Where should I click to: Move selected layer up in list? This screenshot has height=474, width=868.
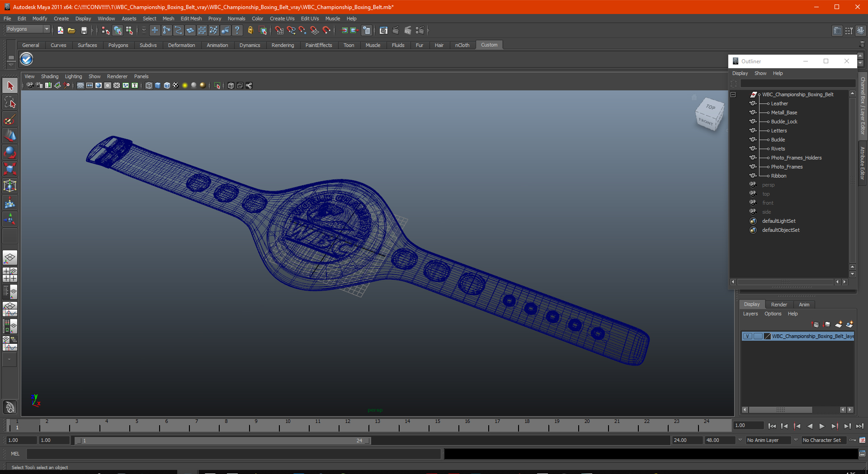pyautogui.click(x=816, y=324)
